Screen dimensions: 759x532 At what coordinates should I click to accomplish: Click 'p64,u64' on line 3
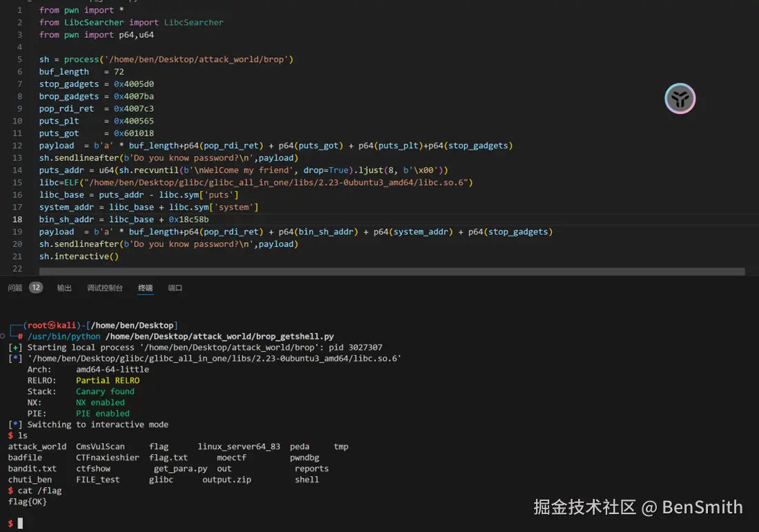137,35
